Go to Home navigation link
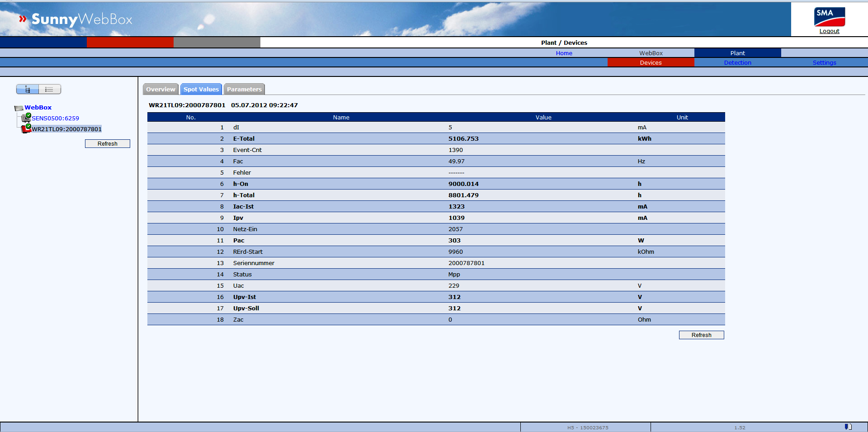 click(x=564, y=53)
